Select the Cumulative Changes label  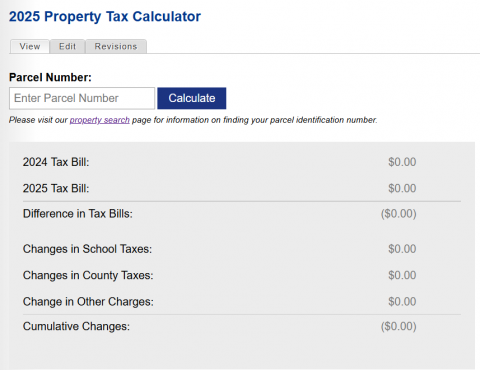pyautogui.click(x=76, y=326)
